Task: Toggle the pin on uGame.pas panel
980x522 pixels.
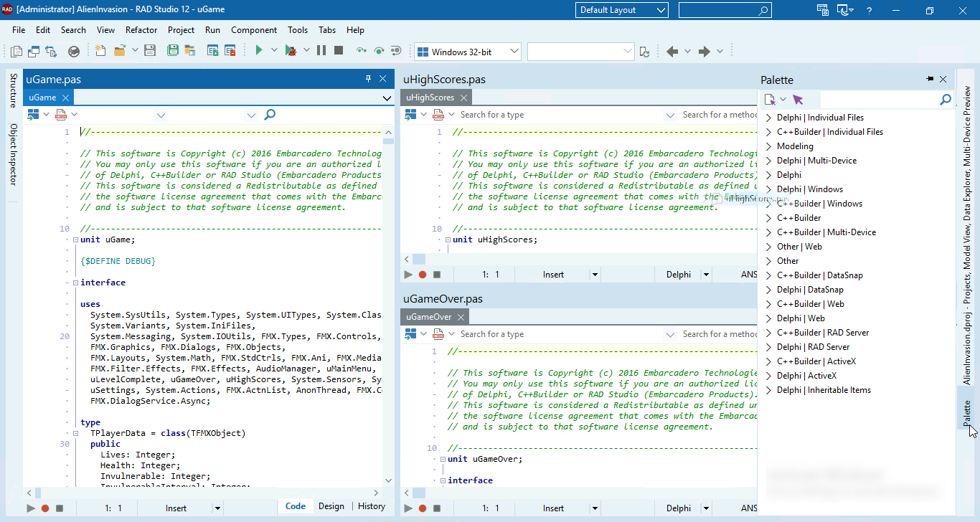Action: pos(369,79)
